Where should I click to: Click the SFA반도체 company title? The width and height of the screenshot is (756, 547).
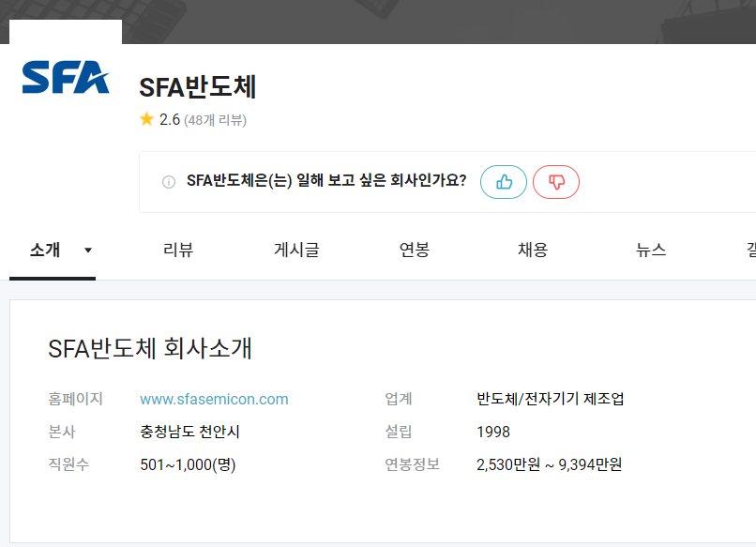click(x=197, y=87)
